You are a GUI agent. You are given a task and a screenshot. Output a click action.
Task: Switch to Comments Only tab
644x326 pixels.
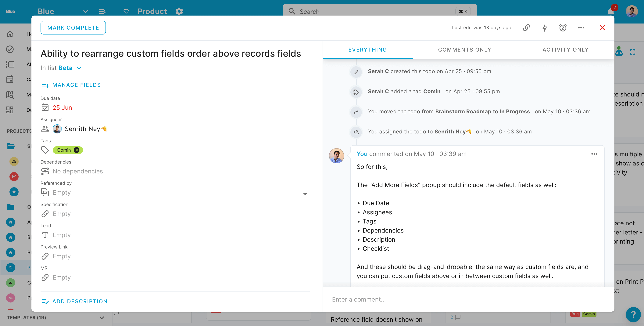464,49
